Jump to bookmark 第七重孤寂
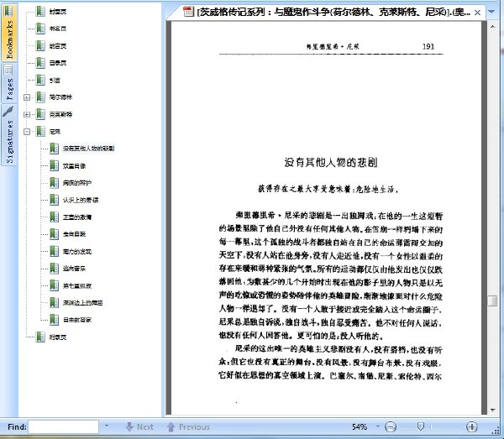 point(77,285)
